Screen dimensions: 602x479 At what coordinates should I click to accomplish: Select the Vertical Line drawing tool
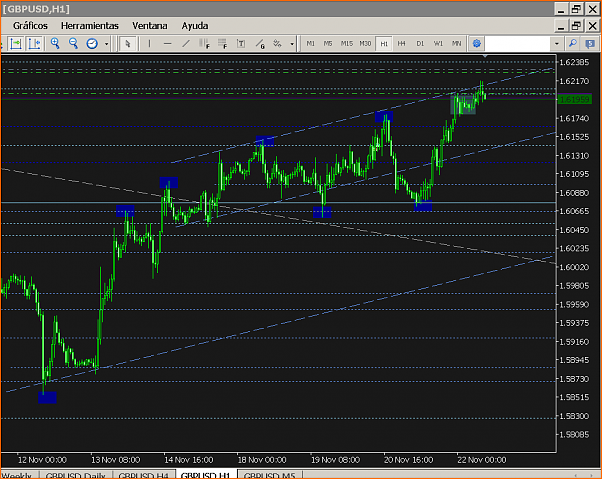149,44
